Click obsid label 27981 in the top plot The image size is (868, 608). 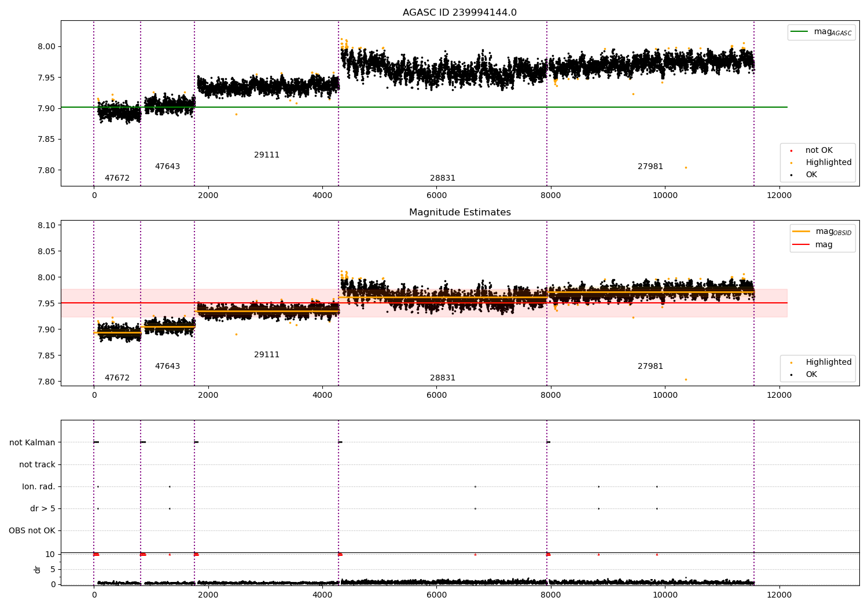650,167
